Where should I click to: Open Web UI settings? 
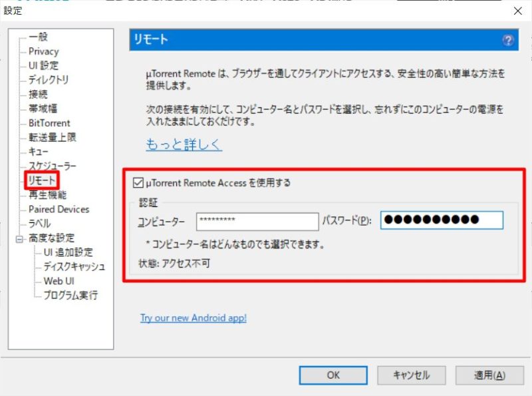click(x=59, y=282)
